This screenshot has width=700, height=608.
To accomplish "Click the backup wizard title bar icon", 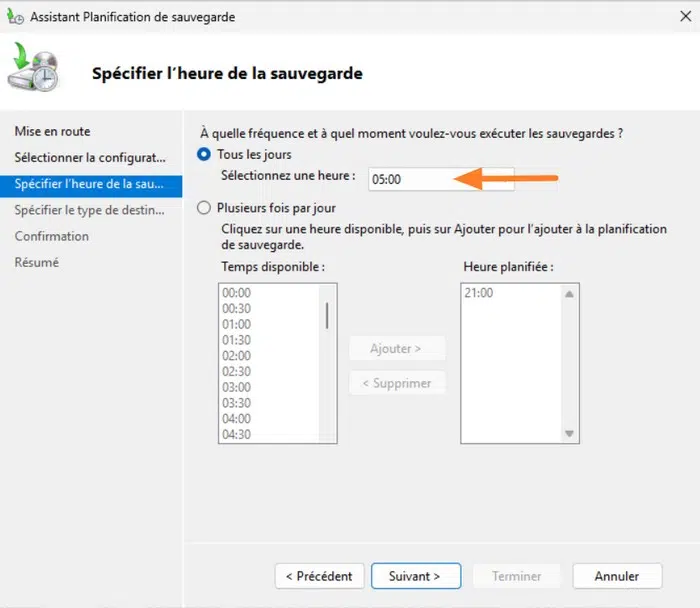I will coord(15,17).
